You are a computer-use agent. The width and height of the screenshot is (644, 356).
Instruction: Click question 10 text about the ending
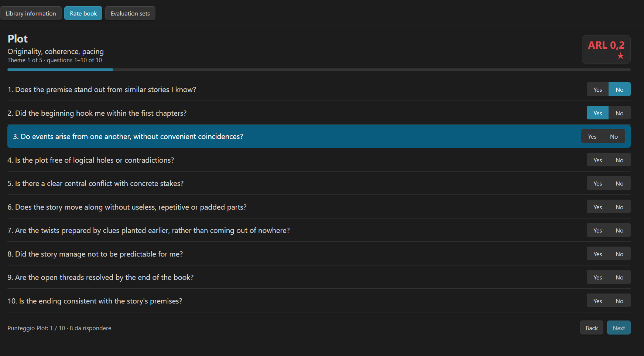pyautogui.click(x=95, y=301)
